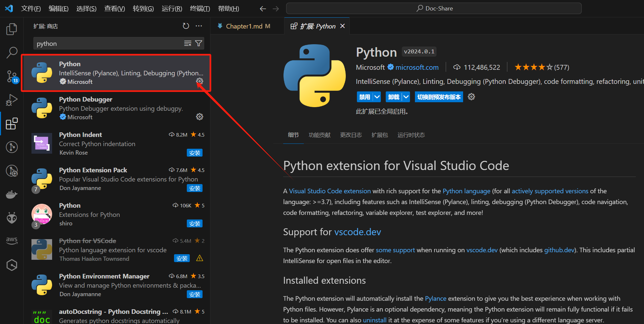Open the 查看(V) menu
Screen dimensions: 644x324
(115, 9)
